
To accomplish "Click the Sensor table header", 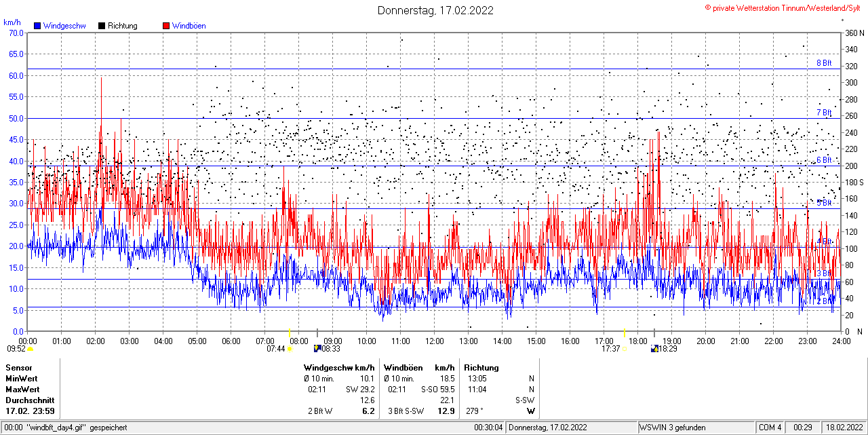I will 19,368.
